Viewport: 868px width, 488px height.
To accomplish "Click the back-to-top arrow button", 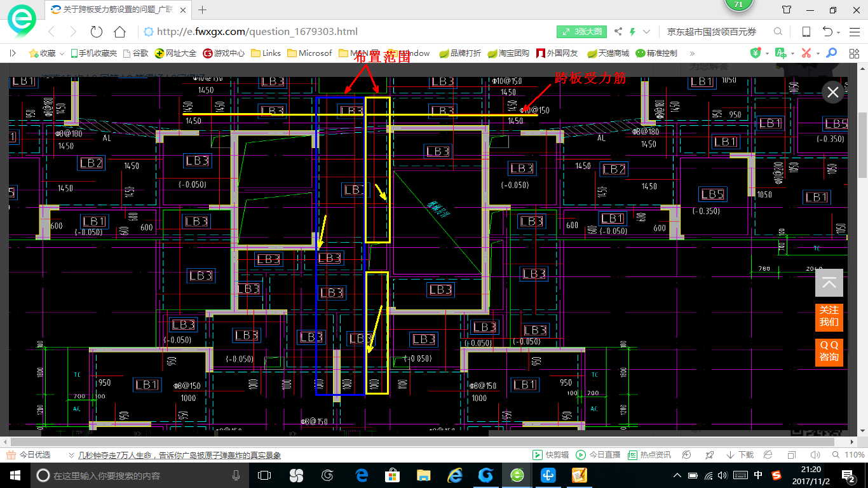I will (x=829, y=283).
